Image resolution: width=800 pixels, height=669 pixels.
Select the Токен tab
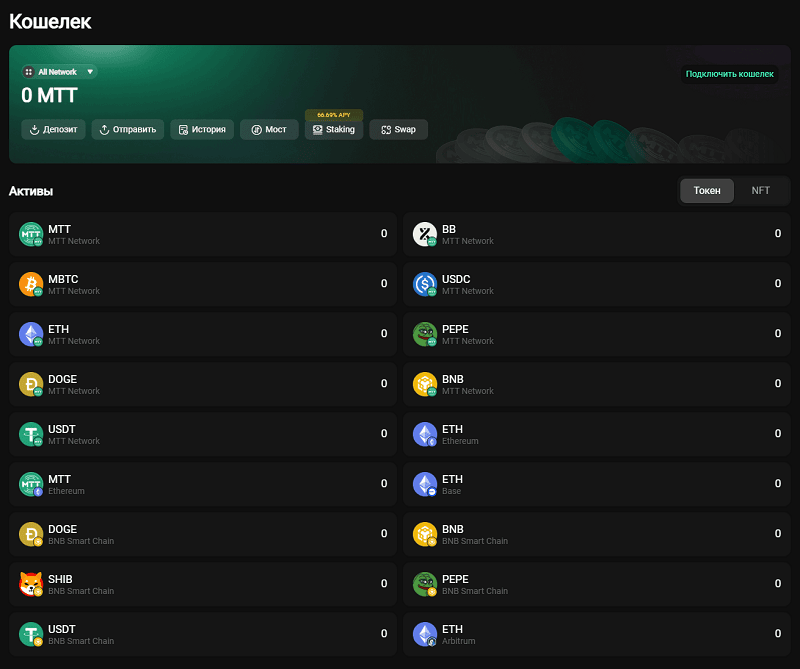tap(707, 190)
